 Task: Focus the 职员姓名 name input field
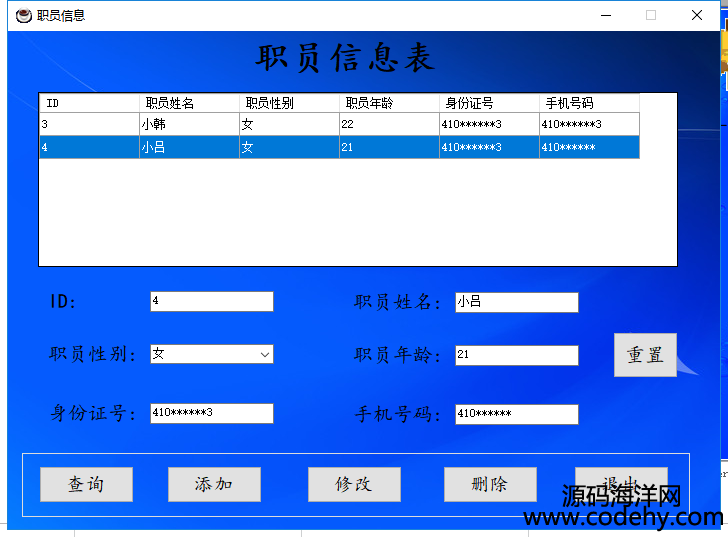pyautogui.click(x=516, y=302)
